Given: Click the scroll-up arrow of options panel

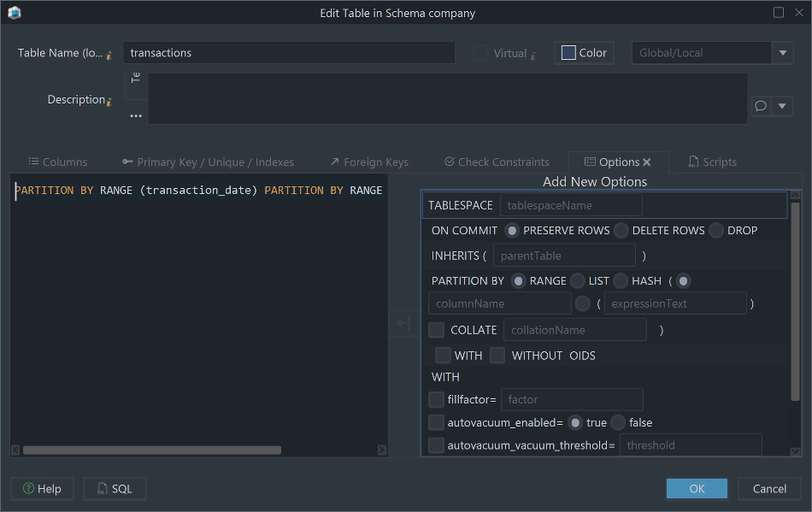Looking at the screenshot, I should [796, 195].
